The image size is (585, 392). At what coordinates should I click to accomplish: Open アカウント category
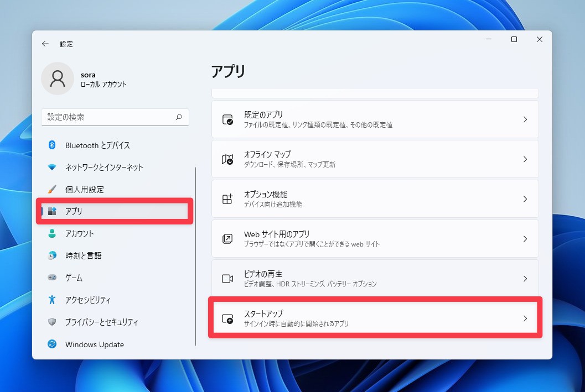pos(115,233)
